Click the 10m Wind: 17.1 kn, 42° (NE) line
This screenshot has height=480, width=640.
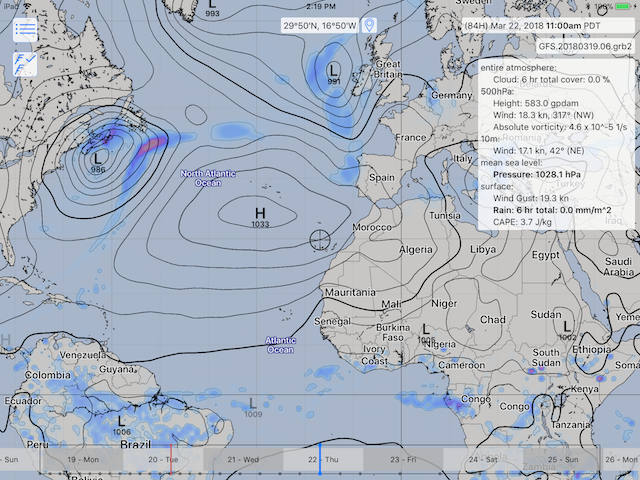pyautogui.click(x=538, y=151)
